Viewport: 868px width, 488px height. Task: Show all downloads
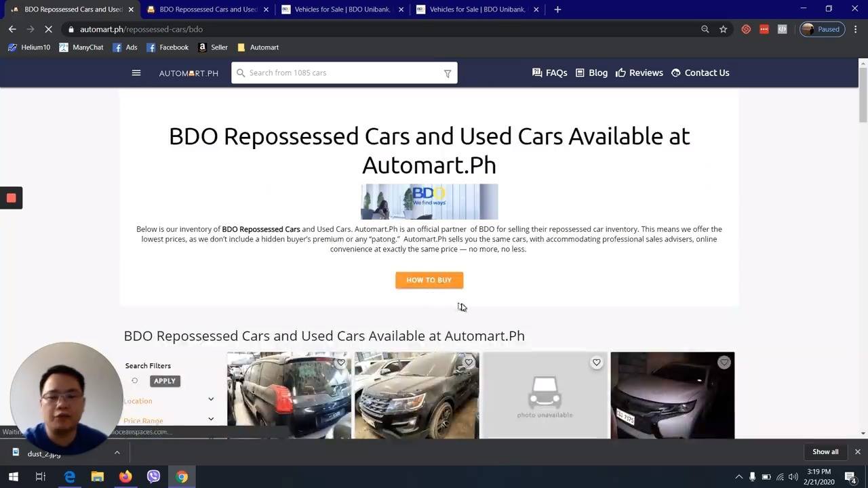click(x=825, y=452)
